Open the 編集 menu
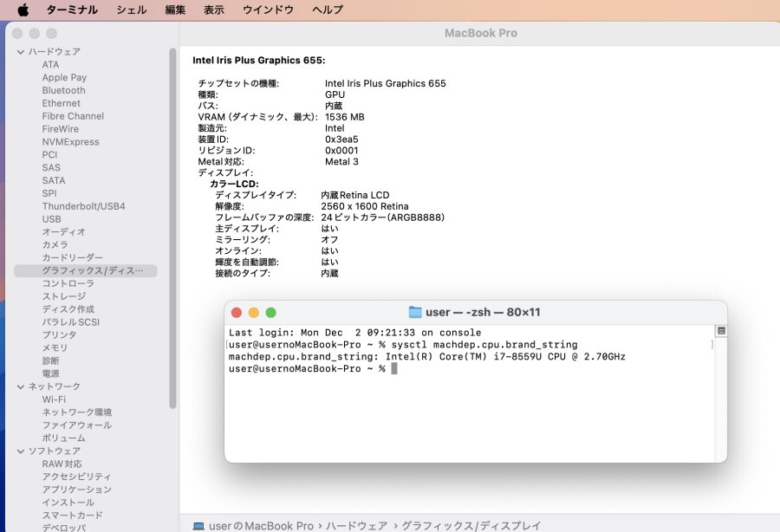Screen dimensions: 780x532 (175, 10)
